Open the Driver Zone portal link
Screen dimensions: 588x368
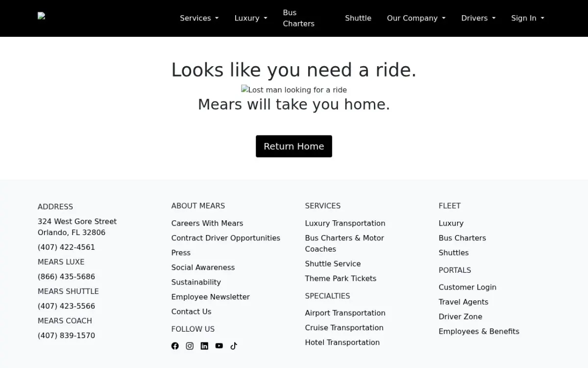click(461, 316)
